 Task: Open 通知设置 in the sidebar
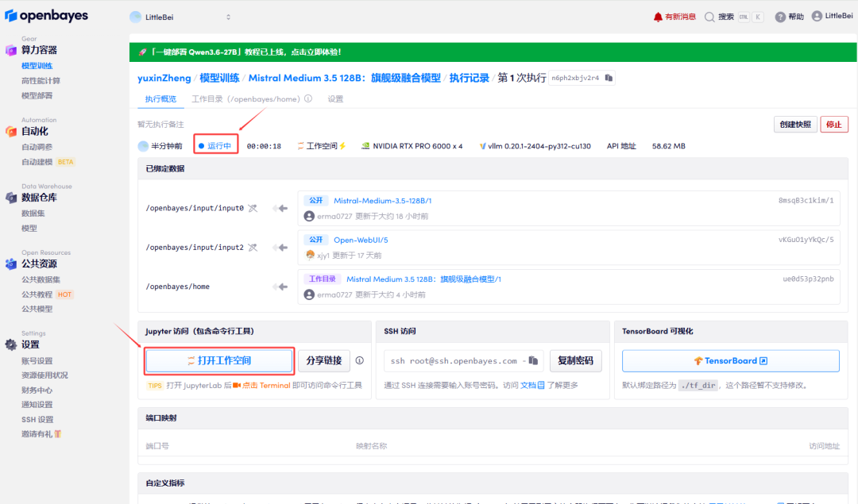click(37, 405)
